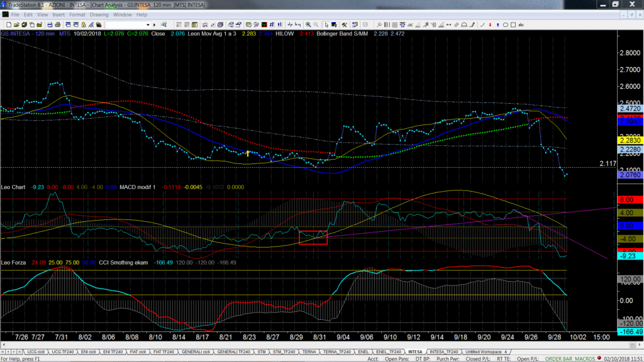The image size is (644, 362).
Task: Click the hammer tools icon
Action: [345, 25]
